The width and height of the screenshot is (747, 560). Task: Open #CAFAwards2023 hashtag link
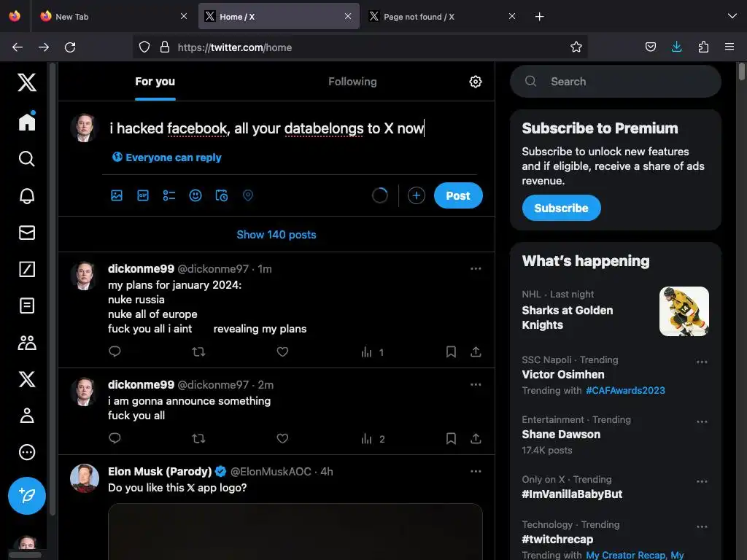click(625, 391)
